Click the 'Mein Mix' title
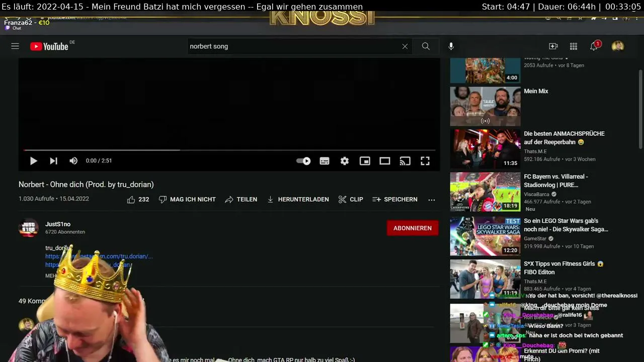Viewport: 644px width, 362px height. point(536,91)
